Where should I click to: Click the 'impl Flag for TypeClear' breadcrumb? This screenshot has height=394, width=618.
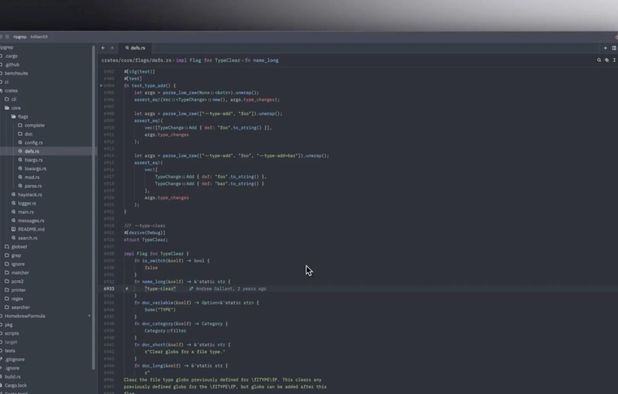208,60
